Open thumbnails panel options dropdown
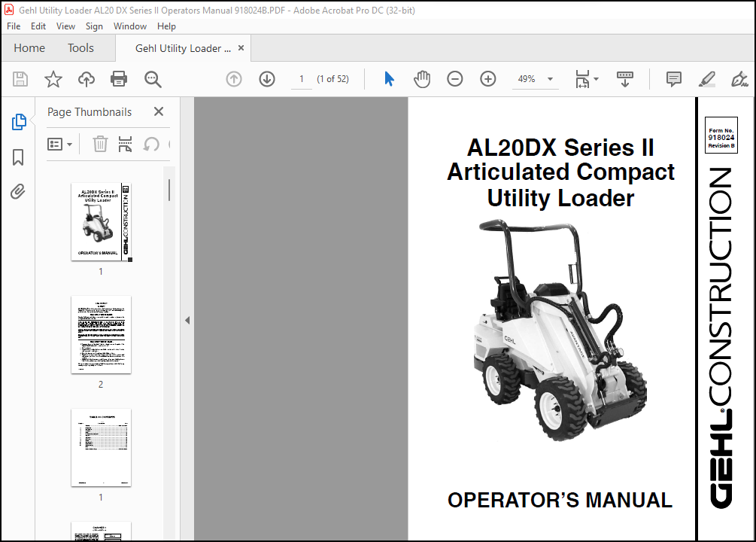Image resolution: width=756 pixels, height=542 pixels. tap(59, 144)
